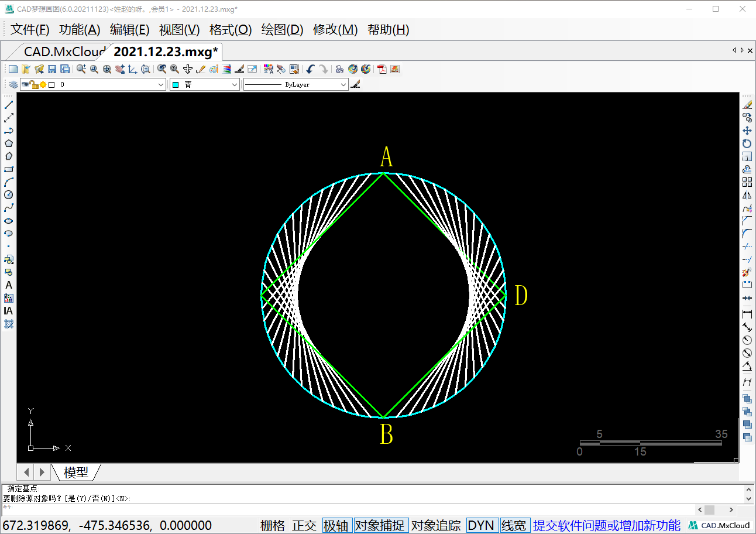This screenshot has width=756, height=534.
Task: Toggle the DYN dynamic input
Action: coord(482,525)
